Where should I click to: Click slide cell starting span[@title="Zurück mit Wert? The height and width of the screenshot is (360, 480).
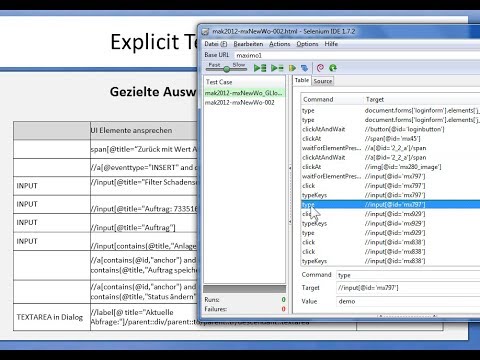click(x=144, y=149)
